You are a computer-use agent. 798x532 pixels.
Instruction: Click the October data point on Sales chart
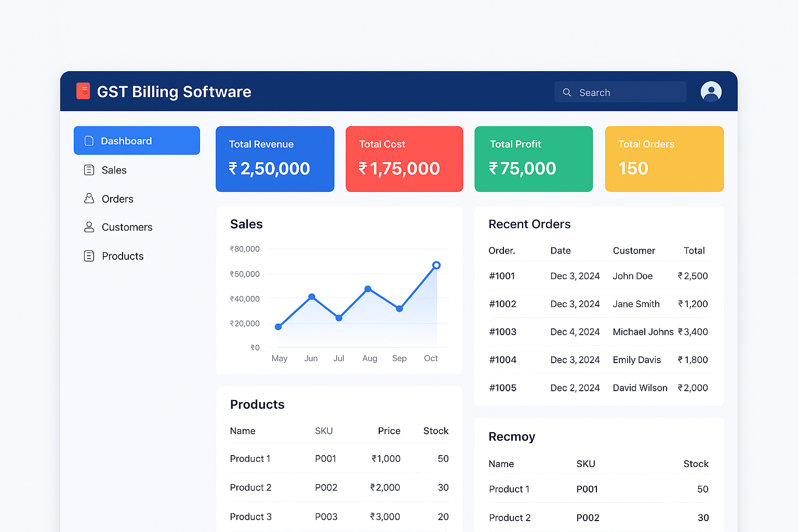[x=436, y=264]
